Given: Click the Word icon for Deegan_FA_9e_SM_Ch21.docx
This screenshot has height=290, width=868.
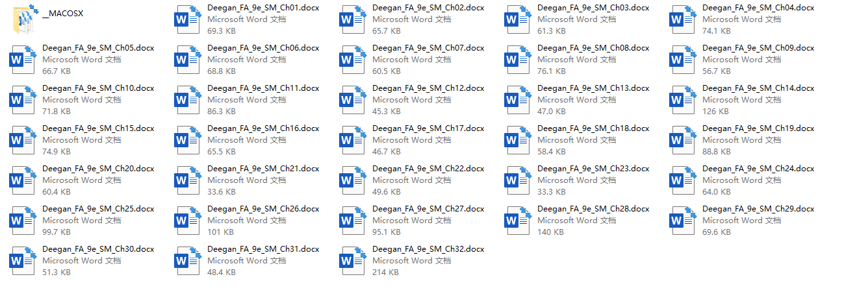Looking at the screenshot, I should (188, 180).
